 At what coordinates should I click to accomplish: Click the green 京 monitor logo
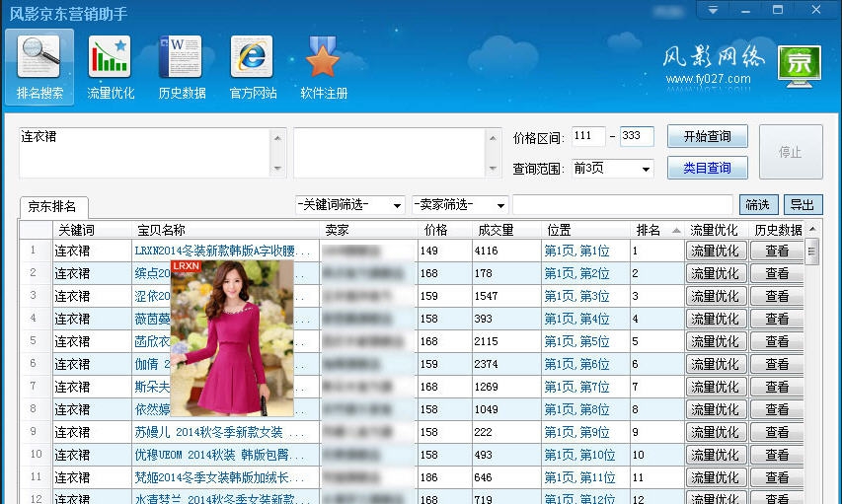799,66
